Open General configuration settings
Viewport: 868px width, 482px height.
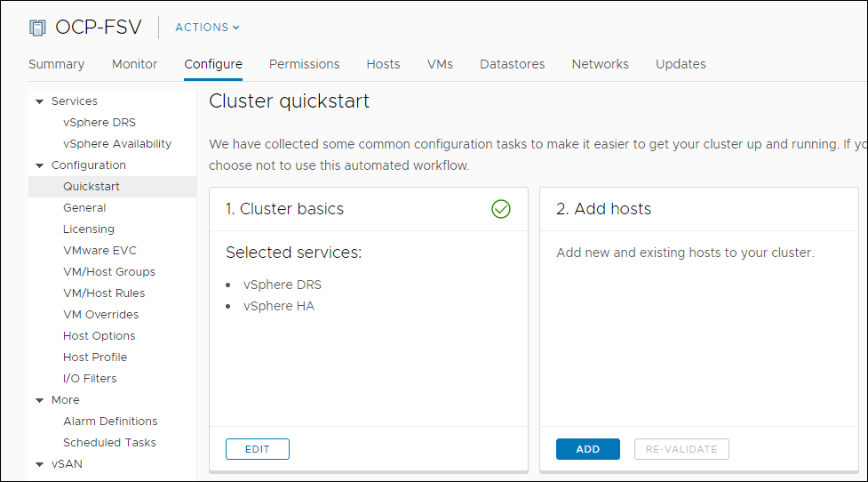click(84, 208)
